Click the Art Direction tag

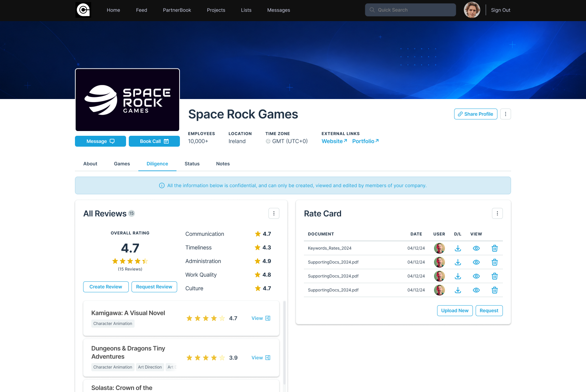pos(150,367)
